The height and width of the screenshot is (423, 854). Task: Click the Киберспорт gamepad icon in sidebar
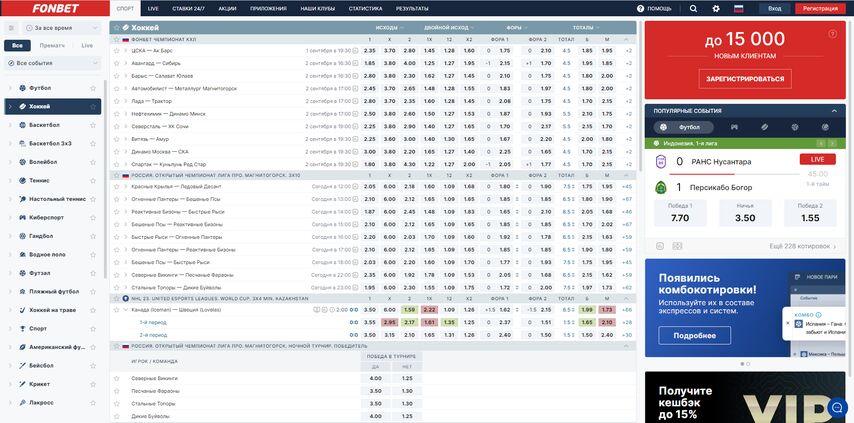point(22,217)
